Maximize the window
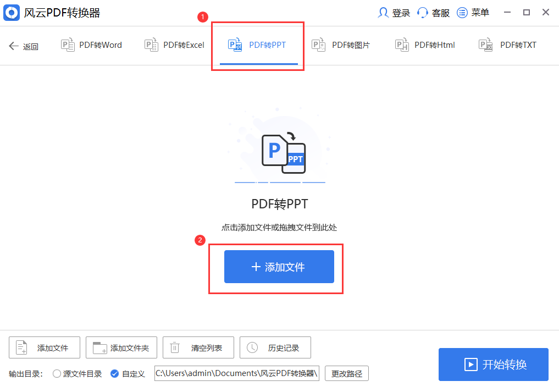 [527, 13]
